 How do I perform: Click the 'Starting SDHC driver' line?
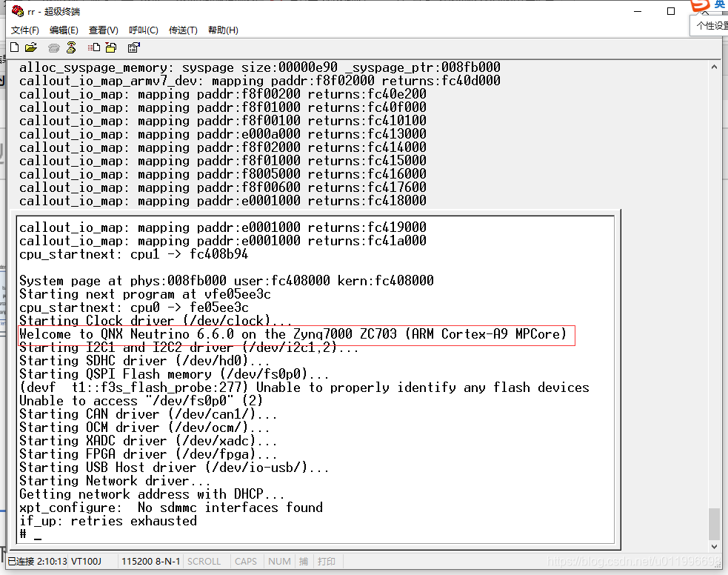click(144, 360)
